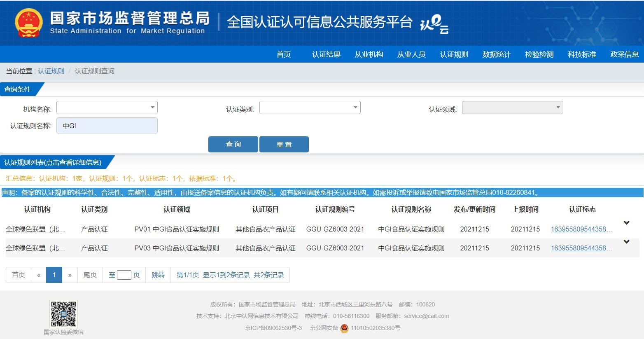
Task: Expand first result row chevron
Action: [x=626, y=223]
